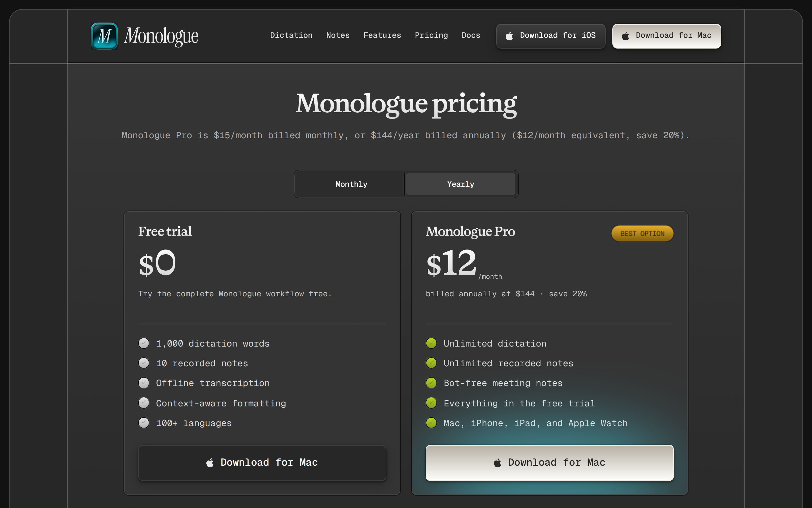The height and width of the screenshot is (508, 812).
Task: Click 'Unlimited recorded notes' feature text
Action: tap(508, 363)
